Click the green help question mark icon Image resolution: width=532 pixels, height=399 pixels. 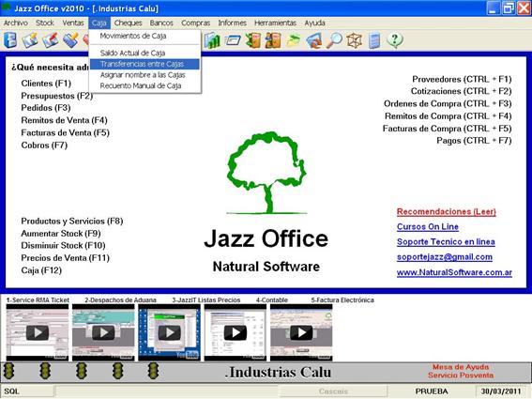tap(395, 40)
